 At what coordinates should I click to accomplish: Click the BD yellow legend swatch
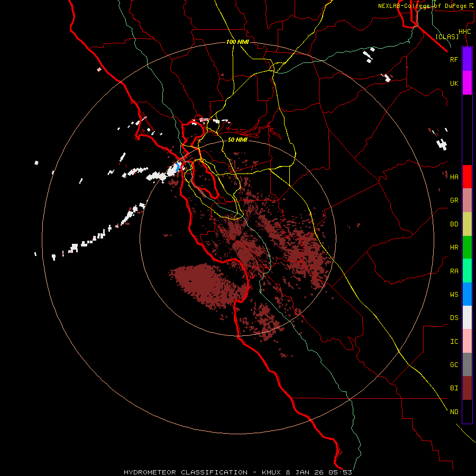coord(467,224)
